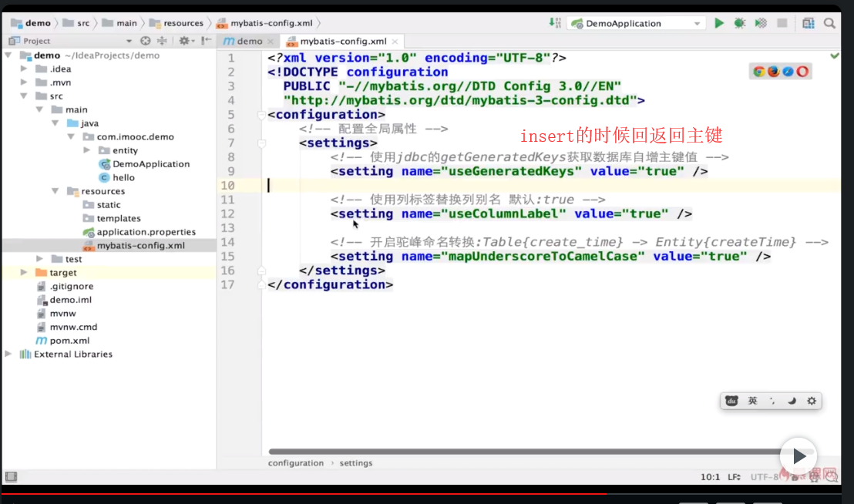The height and width of the screenshot is (504, 854).
Task: Open the DemoApplication run configuration dropdown
Action: click(635, 23)
